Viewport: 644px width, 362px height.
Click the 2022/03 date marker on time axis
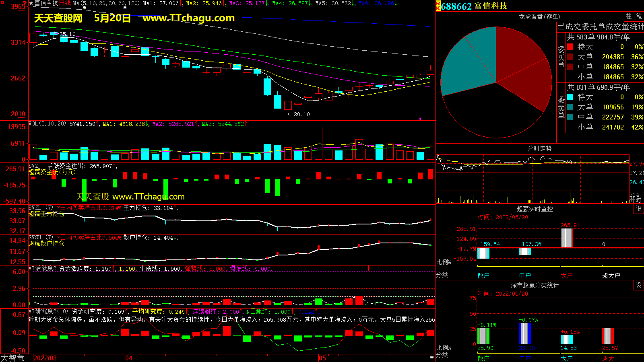(x=45, y=358)
